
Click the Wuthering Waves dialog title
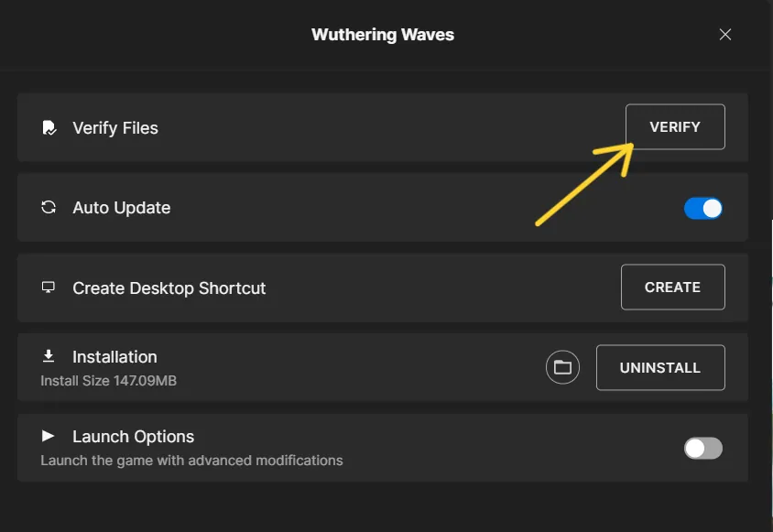383,35
